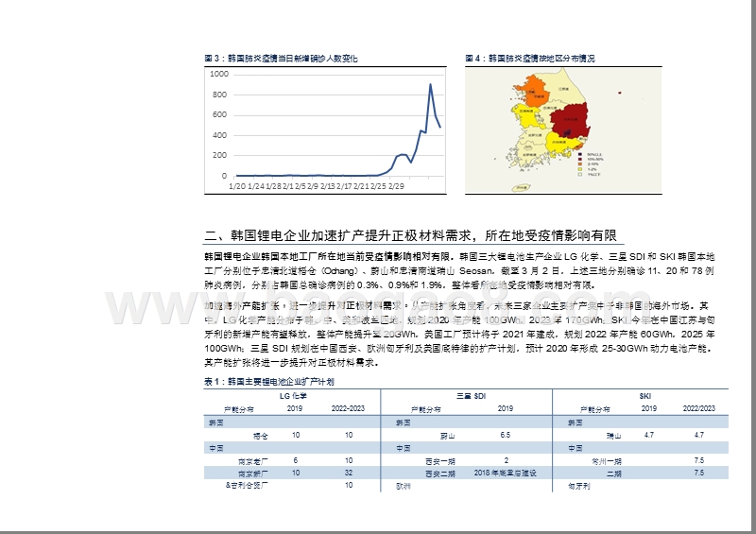The height and width of the screenshot is (534, 756).
Task: Select the daily new cases line chart
Action: tap(325, 130)
